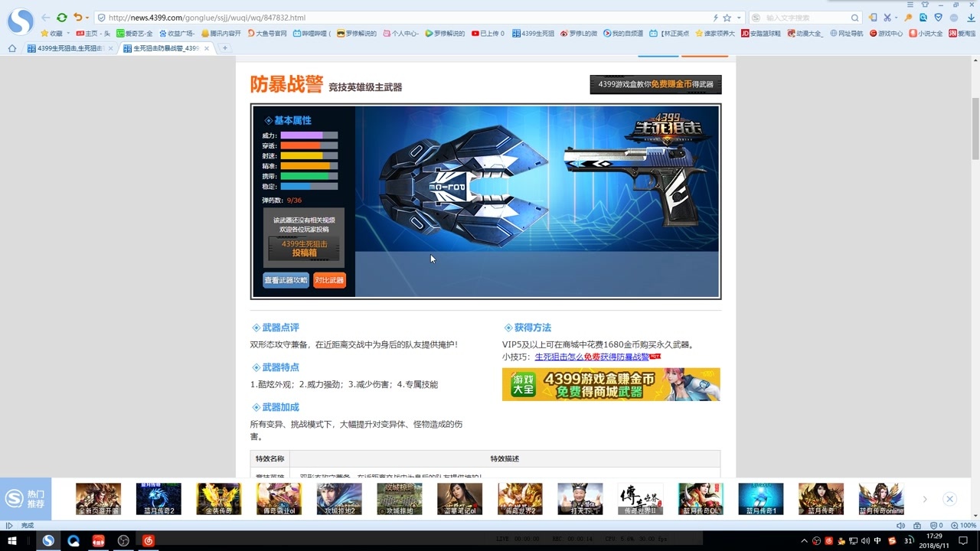
Task: Click the Sogou browser logo
Action: tap(21, 21)
